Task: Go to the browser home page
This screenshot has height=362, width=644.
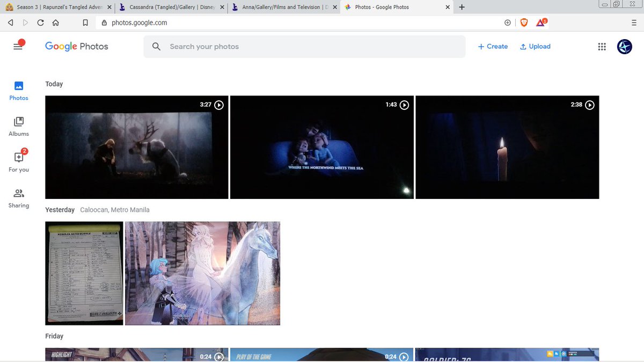Action: click(55, 23)
